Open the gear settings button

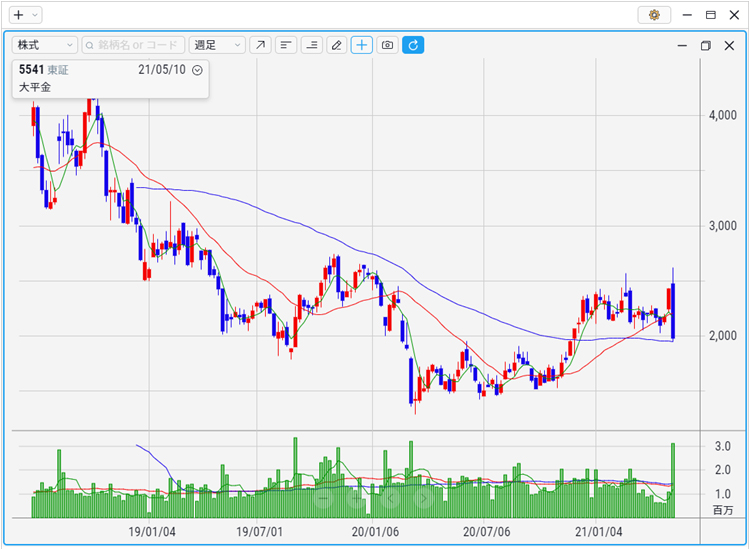pyautogui.click(x=654, y=15)
